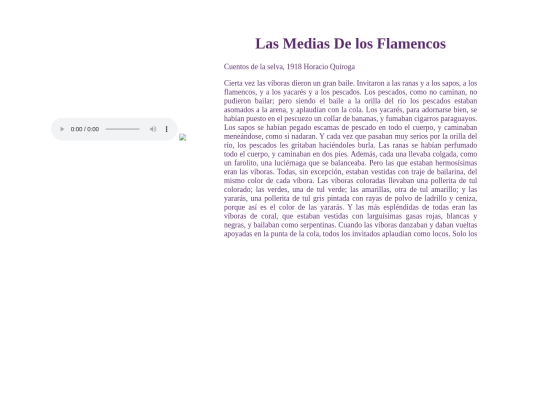The image size is (540, 405).
Task: Click the audio time display 0:00 / 0:00
Action: [x=85, y=129]
